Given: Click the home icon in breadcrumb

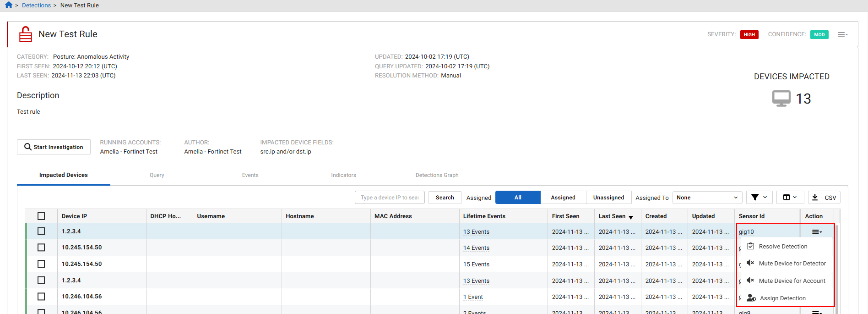Looking at the screenshot, I should pos(9,5).
